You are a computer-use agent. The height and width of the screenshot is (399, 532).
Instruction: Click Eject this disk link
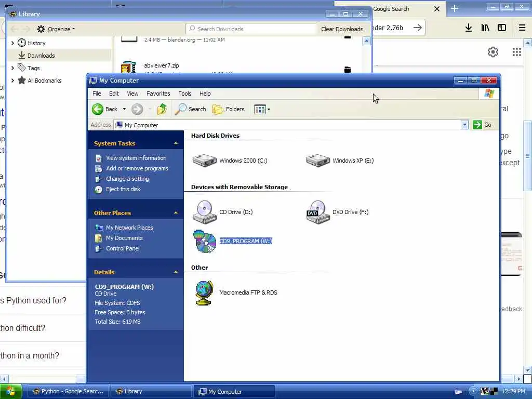click(x=123, y=189)
